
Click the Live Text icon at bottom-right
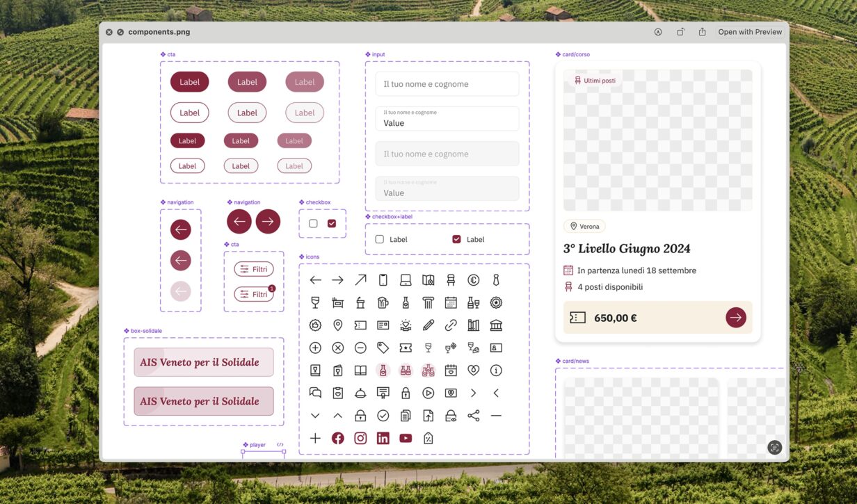tap(774, 448)
